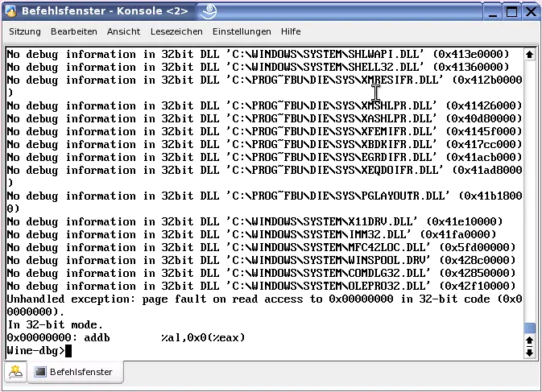Click the scrollbar up arrow at top
Viewport: 542px width, 392px height.
point(530,54)
